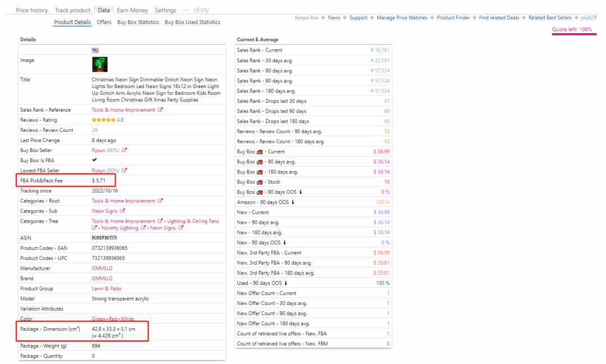The image size is (606, 364).
Task: Click Amazon - 90 days OOS value 100 %
Action: click(x=383, y=202)
